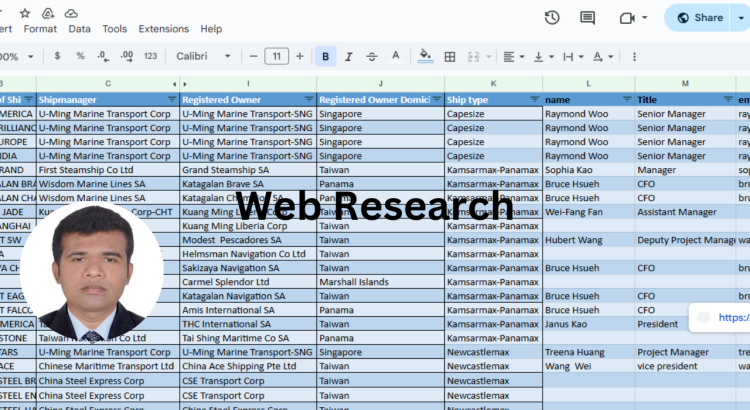Select cell 'Janus Kao'
The width and height of the screenshot is (750, 410).
589,324
